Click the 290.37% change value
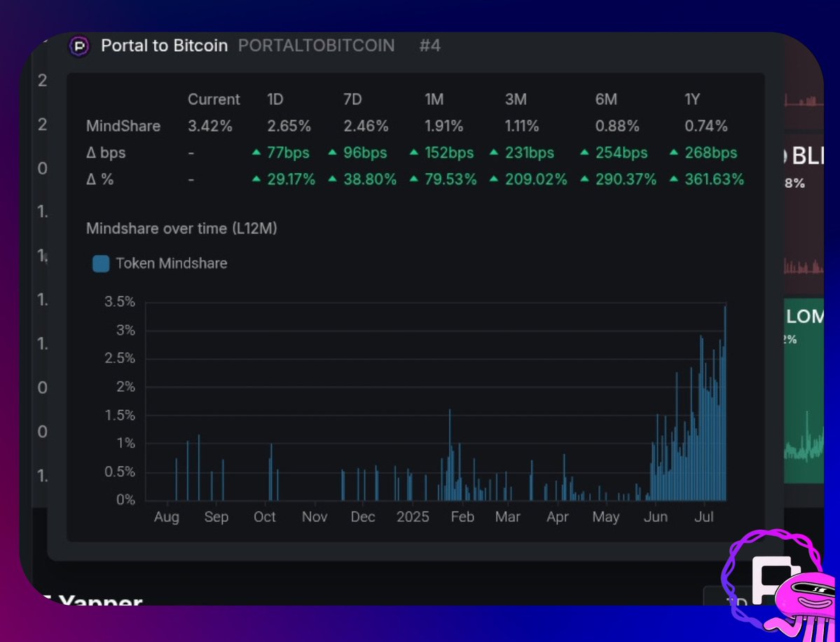The width and height of the screenshot is (840, 642). 626,179
